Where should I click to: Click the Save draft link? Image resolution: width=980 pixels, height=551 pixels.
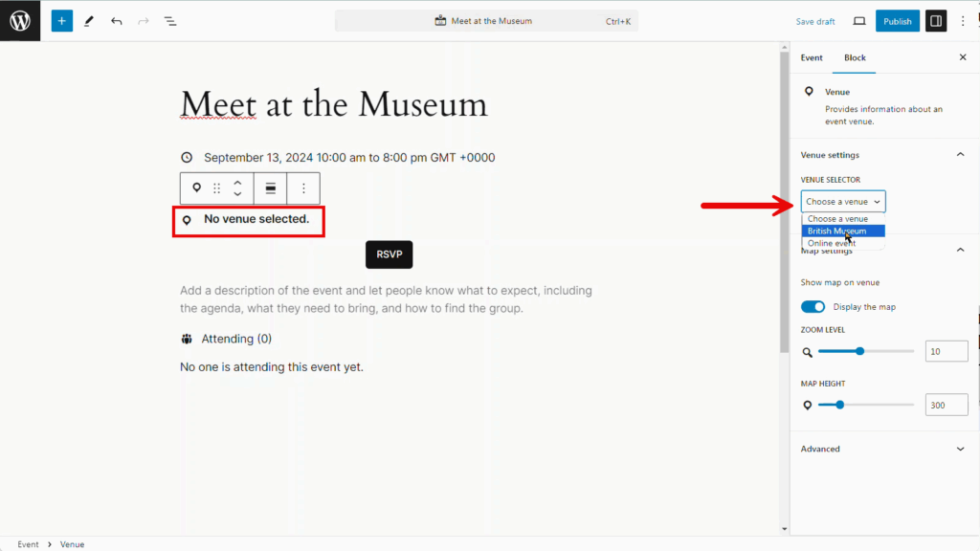point(815,21)
